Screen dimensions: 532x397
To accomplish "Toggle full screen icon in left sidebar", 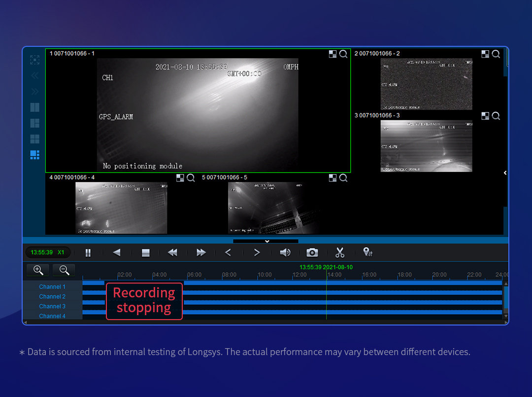I will [x=34, y=60].
